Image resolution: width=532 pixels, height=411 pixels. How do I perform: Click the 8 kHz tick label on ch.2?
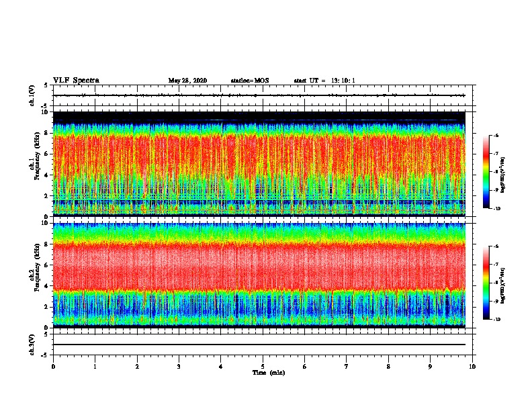tap(46, 244)
